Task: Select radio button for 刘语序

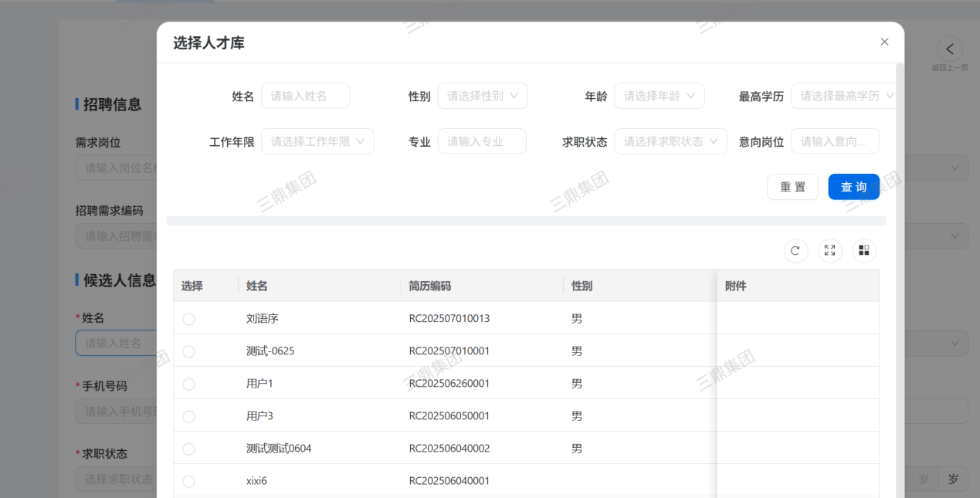Action: (x=188, y=319)
